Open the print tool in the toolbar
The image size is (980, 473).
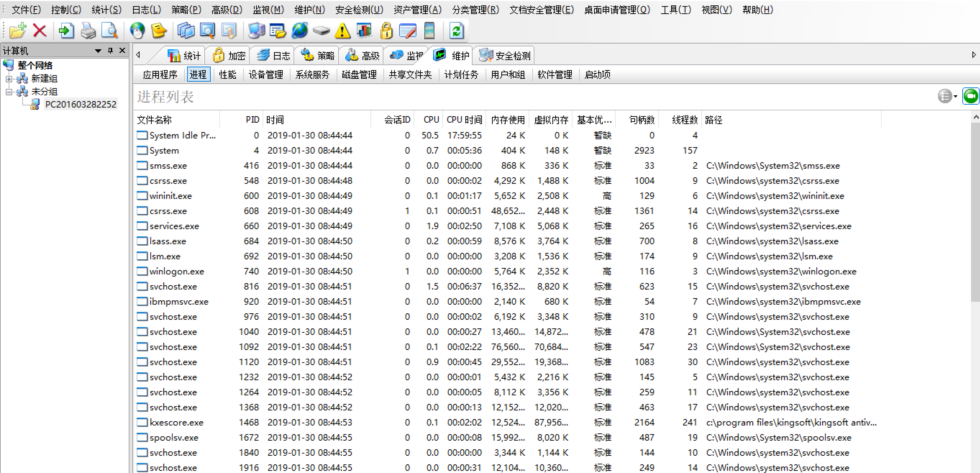click(88, 31)
